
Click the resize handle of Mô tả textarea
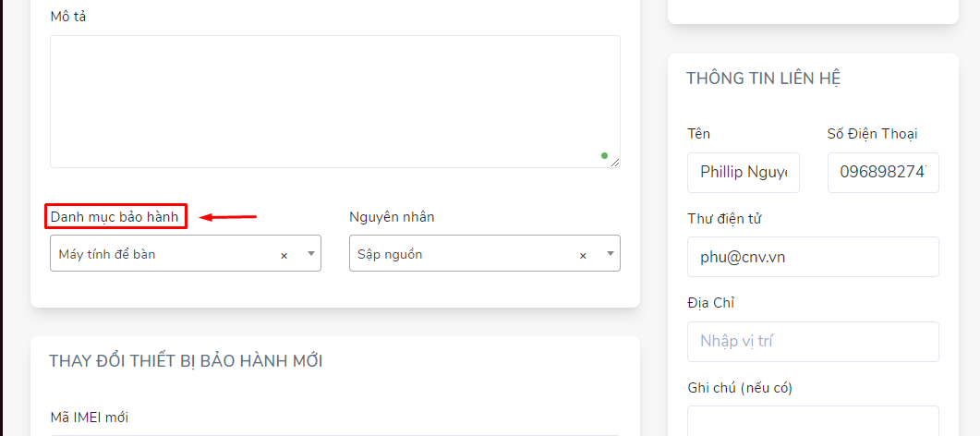616,163
